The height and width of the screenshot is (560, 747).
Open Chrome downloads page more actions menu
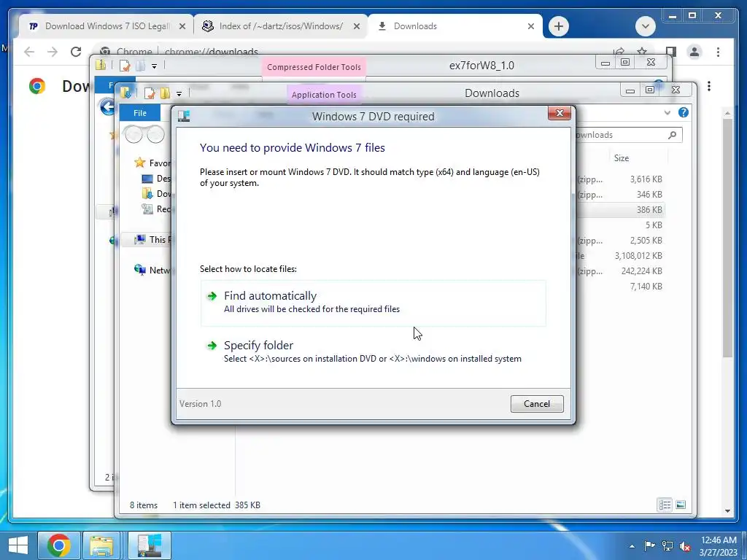[709, 86]
